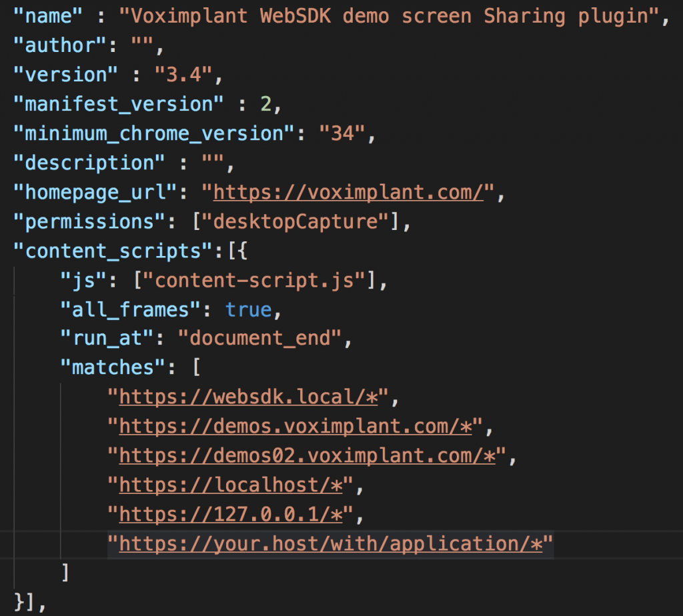Viewport: 683px width, 616px height.
Task: Click the "desktopCapture" permission value
Action: click(295, 221)
